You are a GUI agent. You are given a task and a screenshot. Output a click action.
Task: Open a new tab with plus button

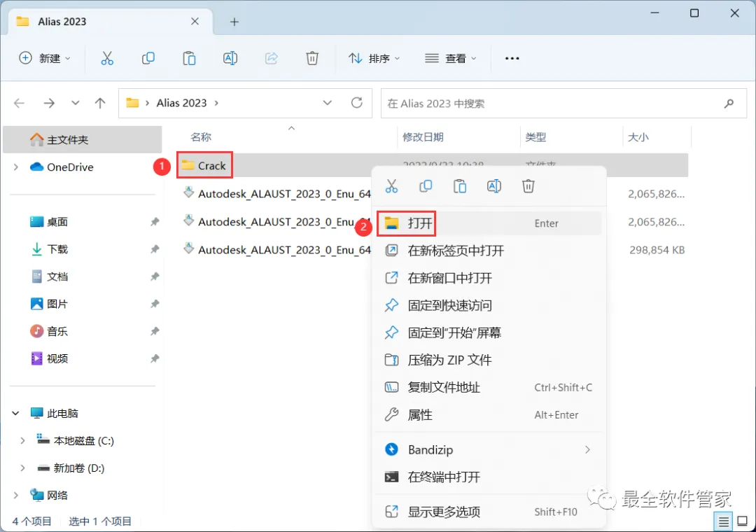pyautogui.click(x=234, y=22)
